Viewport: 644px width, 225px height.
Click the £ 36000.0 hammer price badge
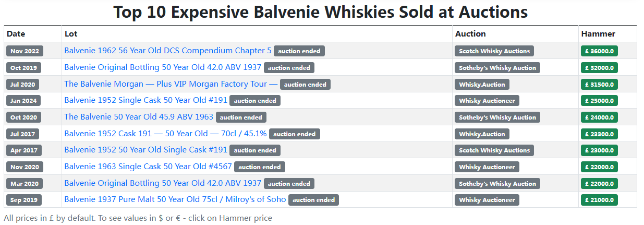point(599,51)
